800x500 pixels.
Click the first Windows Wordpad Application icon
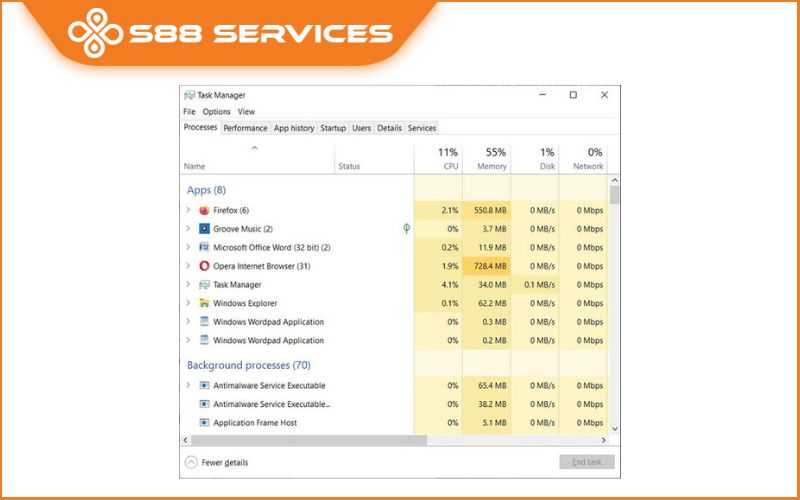click(204, 321)
